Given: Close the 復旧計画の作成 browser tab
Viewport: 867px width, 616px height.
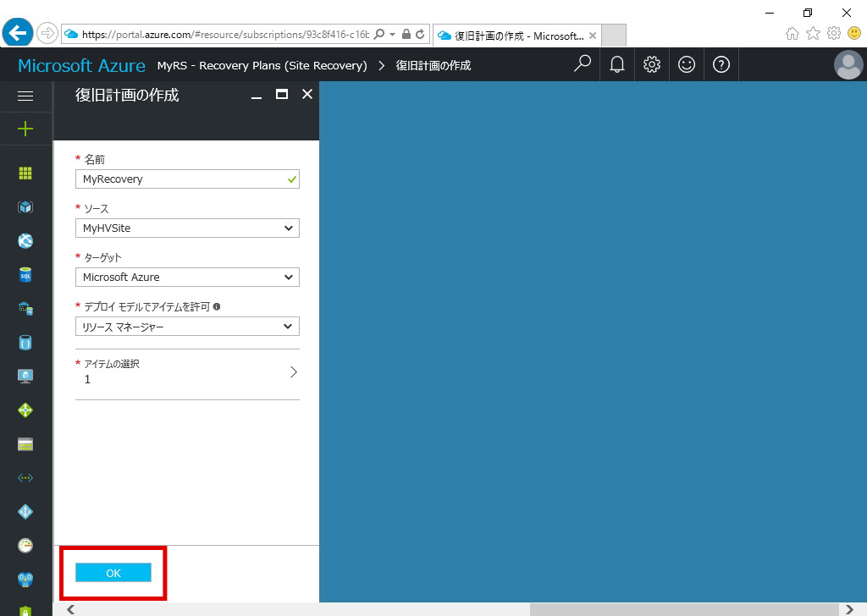Looking at the screenshot, I should pyautogui.click(x=593, y=36).
